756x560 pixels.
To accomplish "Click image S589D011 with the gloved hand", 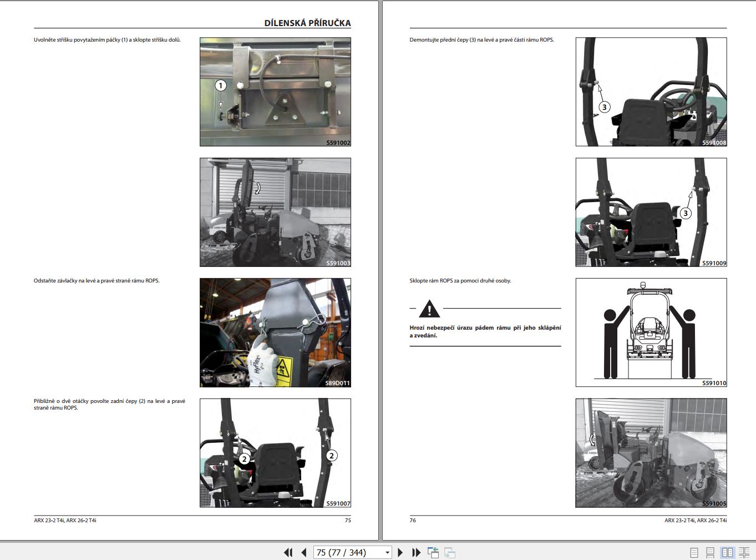I will pyautogui.click(x=275, y=332).
